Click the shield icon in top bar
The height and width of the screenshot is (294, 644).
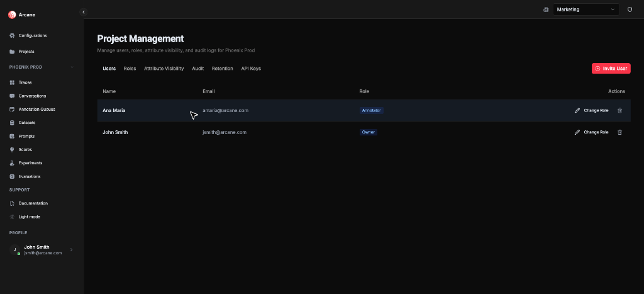[x=630, y=9]
